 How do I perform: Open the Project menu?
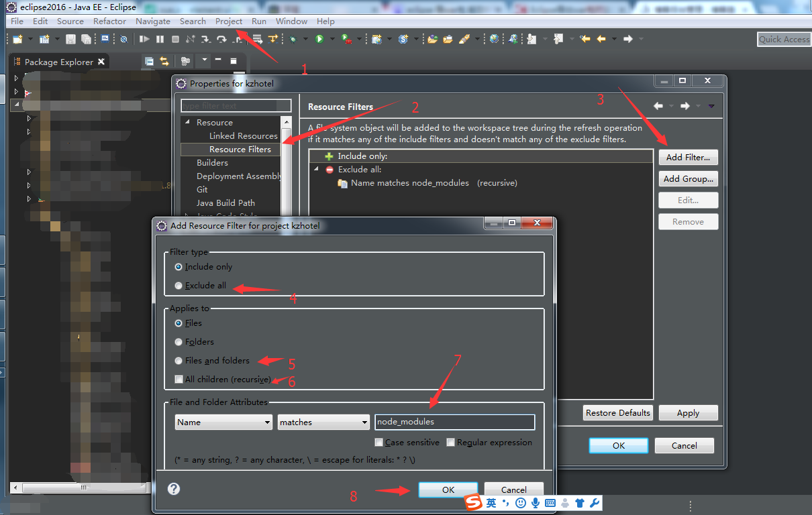pyautogui.click(x=229, y=21)
